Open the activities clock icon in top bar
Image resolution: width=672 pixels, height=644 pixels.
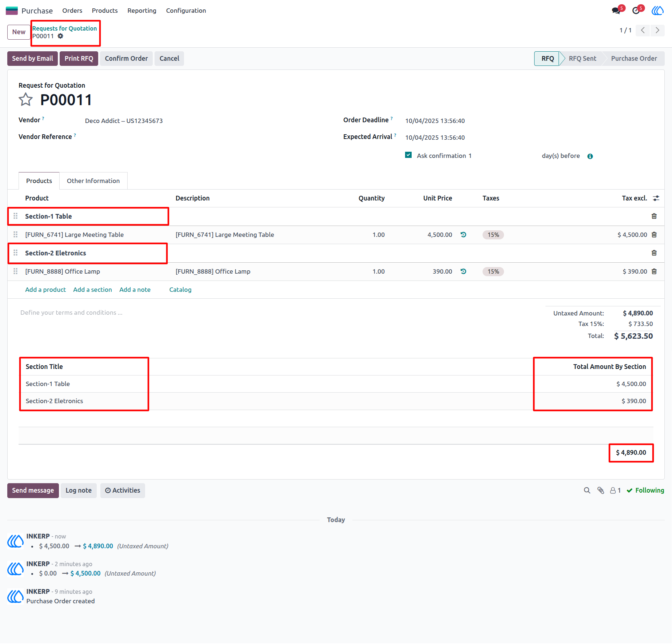[636, 11]
